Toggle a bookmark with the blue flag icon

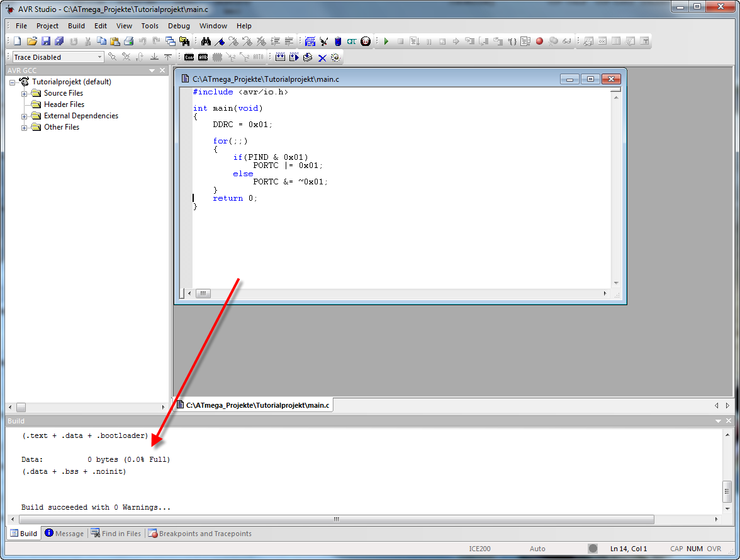220,42
